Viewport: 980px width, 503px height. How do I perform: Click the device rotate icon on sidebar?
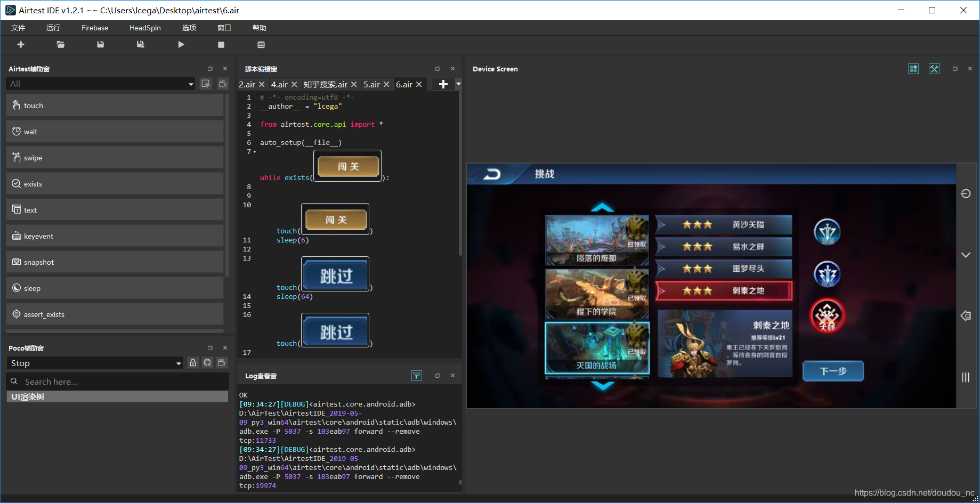966,193
